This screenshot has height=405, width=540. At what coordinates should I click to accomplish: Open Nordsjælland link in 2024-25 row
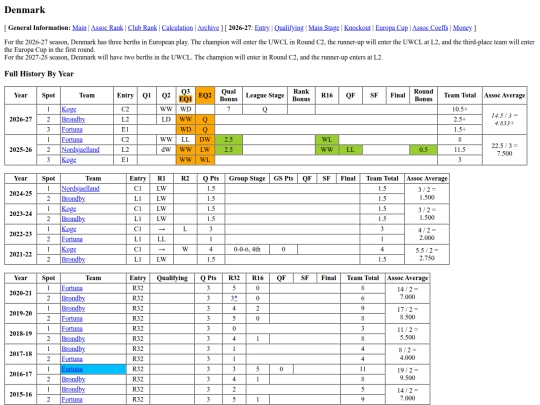tap(80, 189)
